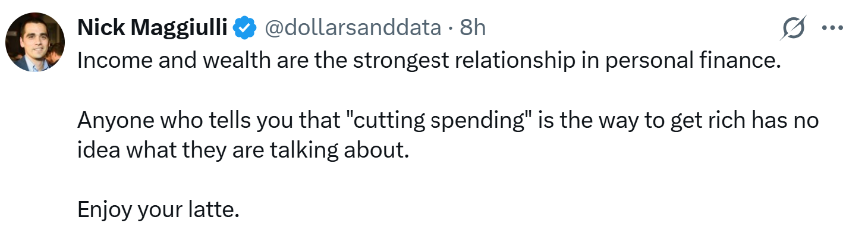This screenshot has height=226, width=868.
Task: Click the "Enjoy your latte." line
Action: click(158, 209)
